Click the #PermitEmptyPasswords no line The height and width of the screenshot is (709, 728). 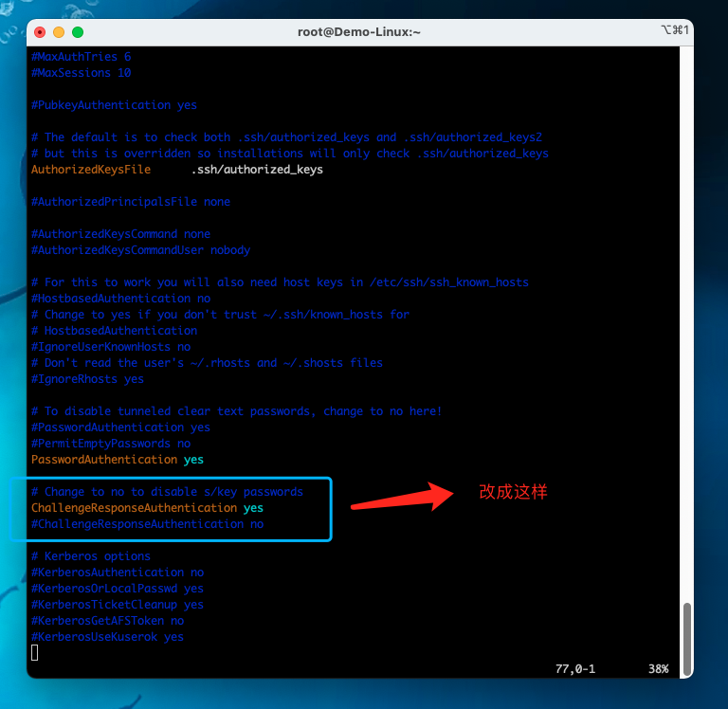(111, 444)
